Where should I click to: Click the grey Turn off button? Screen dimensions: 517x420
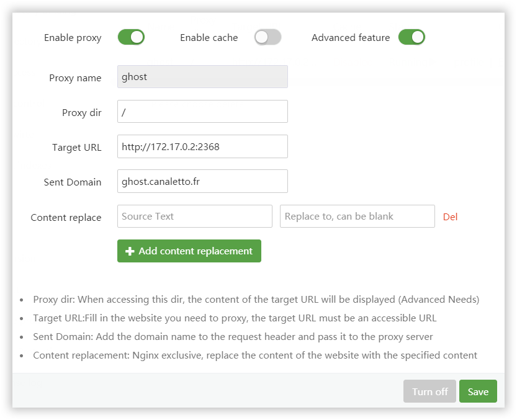pos(429,391)
